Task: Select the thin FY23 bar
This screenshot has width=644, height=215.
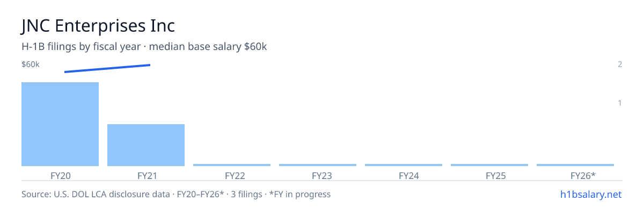Action: pyautogui.click(x=318, y=165)
